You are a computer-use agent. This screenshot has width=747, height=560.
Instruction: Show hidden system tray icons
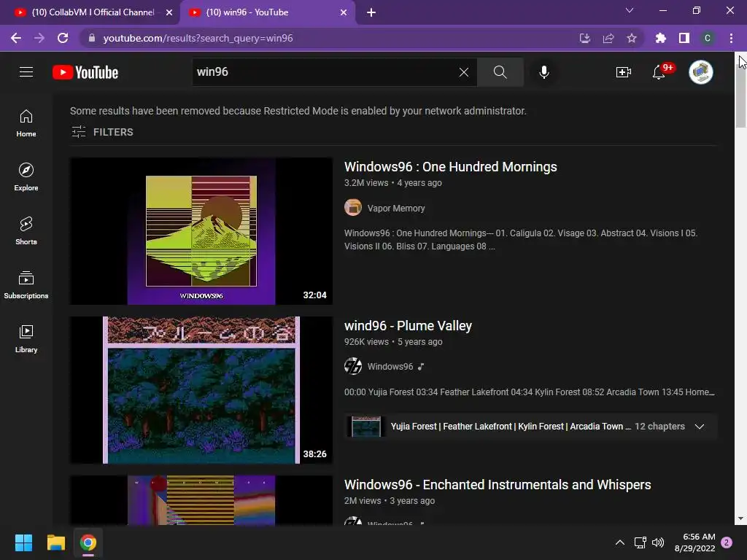pyautogui.click(x=620, y=542)
